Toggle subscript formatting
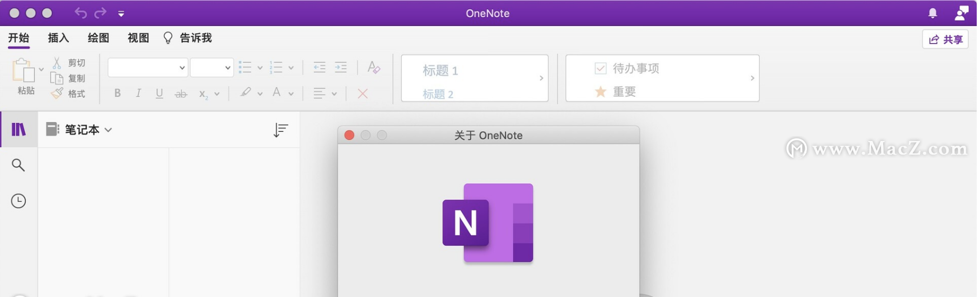This screenshot has width=980, height=297. point(203,94)
